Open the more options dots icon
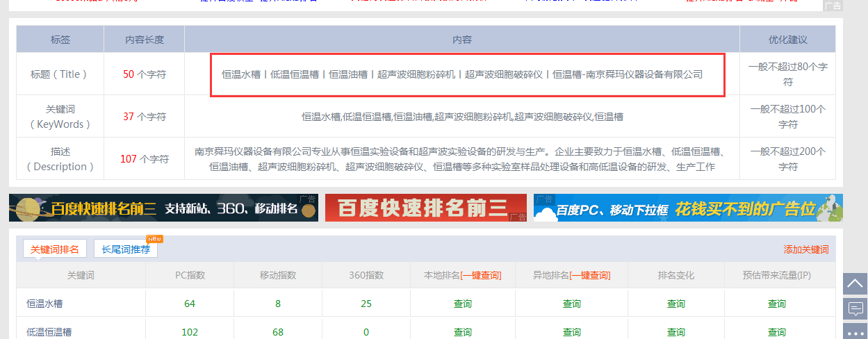868x339 pixels. (x=855, y=332)
